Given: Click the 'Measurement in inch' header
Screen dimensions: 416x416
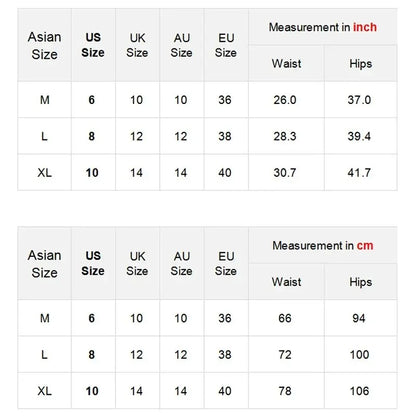Looking at the screenshot, I should (323, 27).
